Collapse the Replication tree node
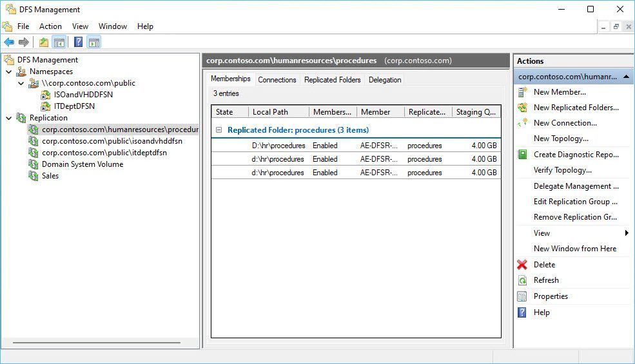The image size is (635, 364). (9, 118)
